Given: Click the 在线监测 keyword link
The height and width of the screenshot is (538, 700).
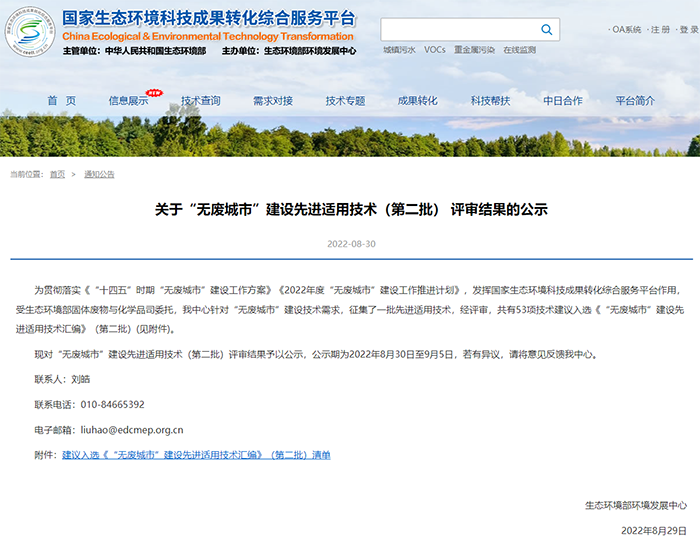Looking at the screenshot, I should pos(519,49).
